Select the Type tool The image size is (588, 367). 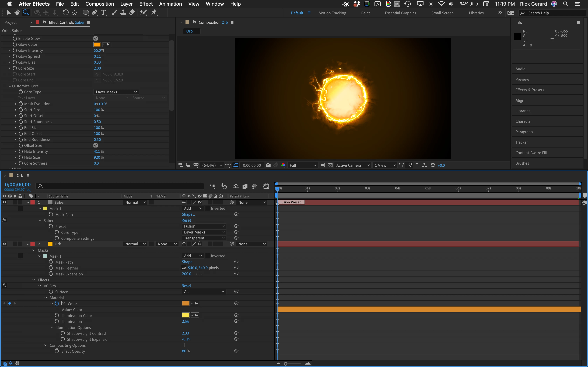103,12
